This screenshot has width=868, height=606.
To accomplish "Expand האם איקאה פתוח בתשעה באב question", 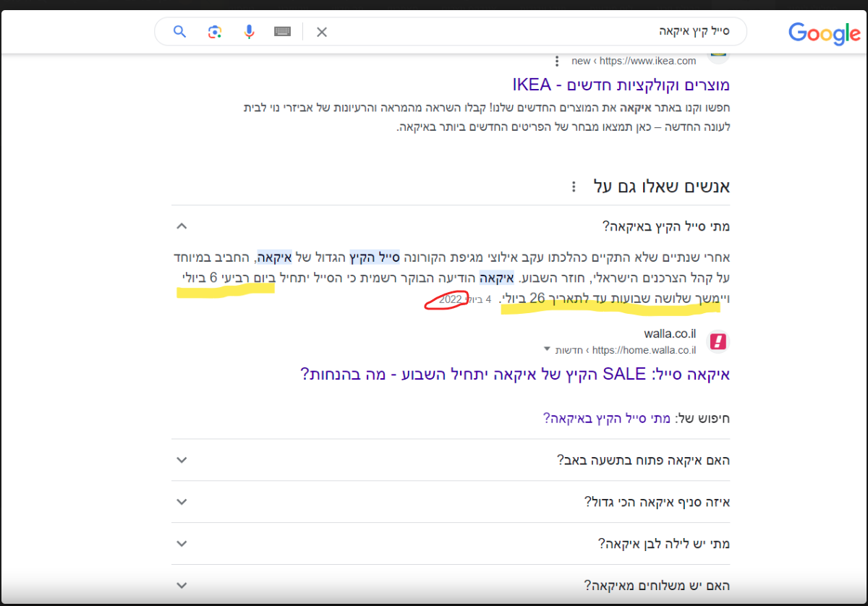I will click(x=451, y=460).
